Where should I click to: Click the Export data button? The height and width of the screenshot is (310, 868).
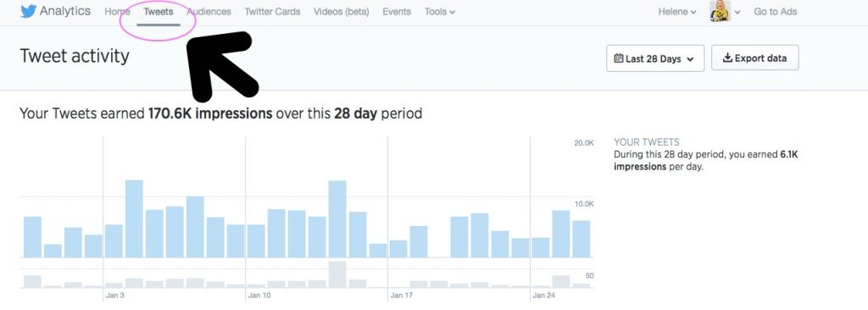coord(755,58)
